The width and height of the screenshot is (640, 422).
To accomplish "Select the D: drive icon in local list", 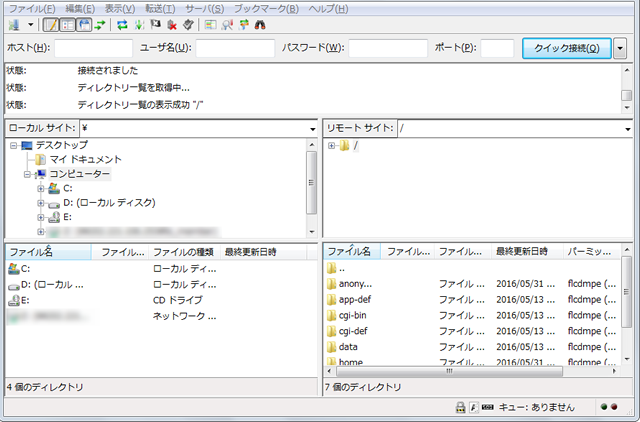I will (x=14, y=286).
